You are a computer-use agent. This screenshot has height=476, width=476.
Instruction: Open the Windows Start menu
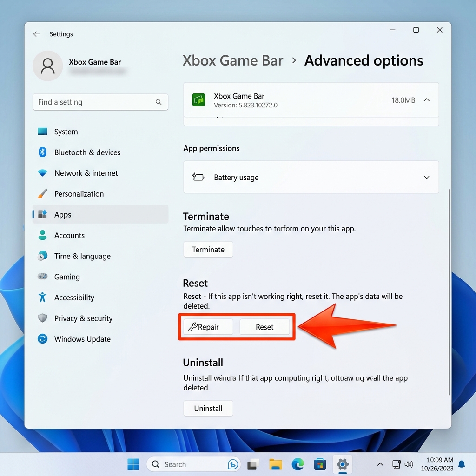[x=133, y=464]
